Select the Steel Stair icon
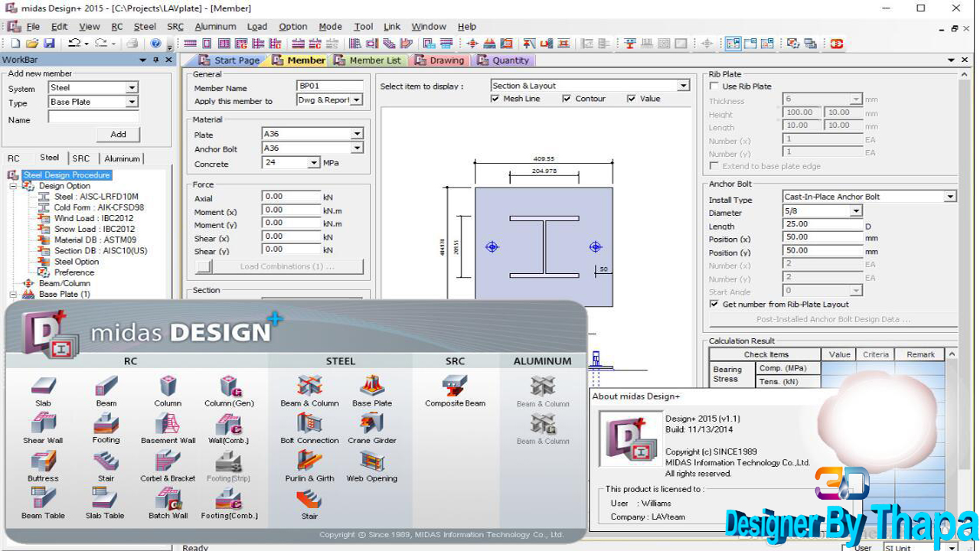 click(x=309, y=498)
